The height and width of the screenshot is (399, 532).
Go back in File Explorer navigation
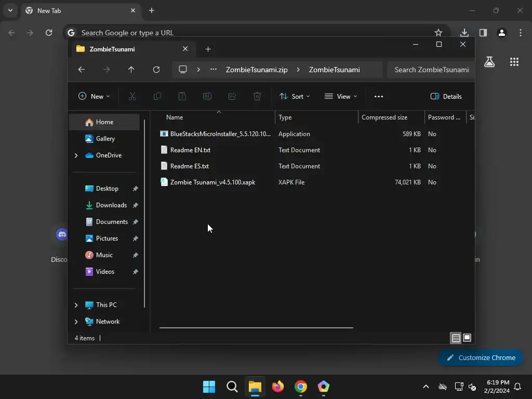click(82, 70)
